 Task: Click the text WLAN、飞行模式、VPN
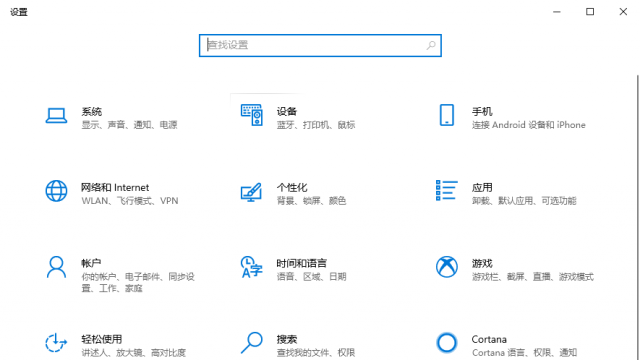pyautogui.click(x=130, y=201)
